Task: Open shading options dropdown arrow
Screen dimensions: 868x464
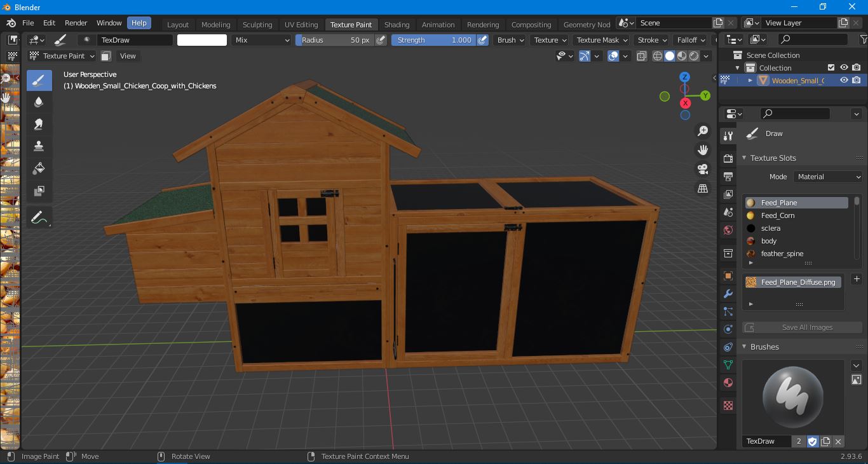Action: click(707, 56)
